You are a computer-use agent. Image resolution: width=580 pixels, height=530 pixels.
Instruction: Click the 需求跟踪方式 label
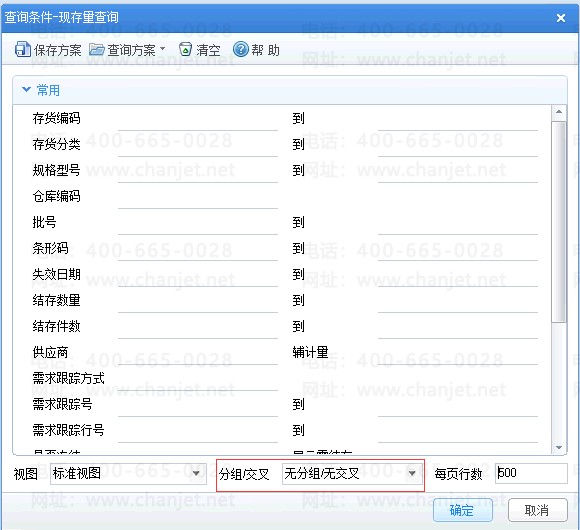[68, 378]
